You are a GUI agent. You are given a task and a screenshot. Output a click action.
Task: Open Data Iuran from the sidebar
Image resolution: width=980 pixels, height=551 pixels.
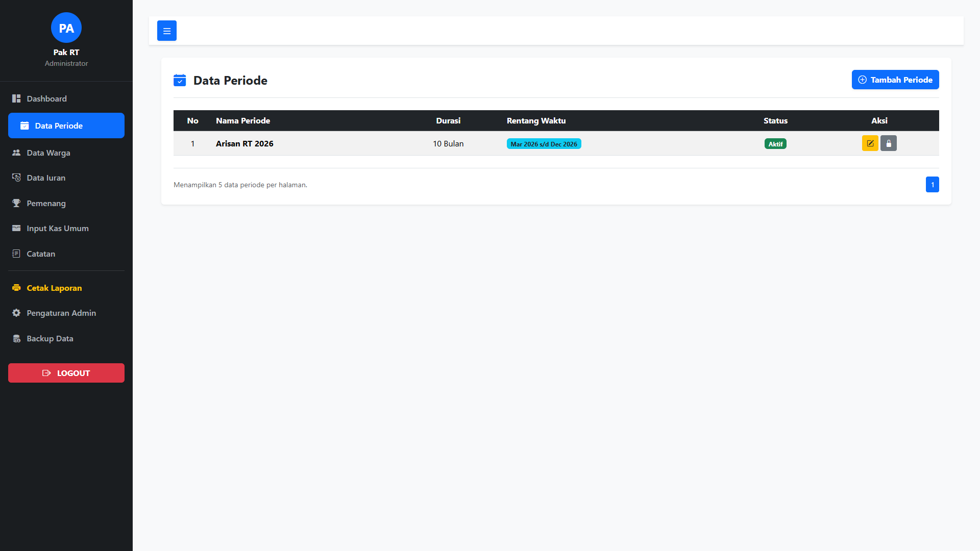coord(46,178)
